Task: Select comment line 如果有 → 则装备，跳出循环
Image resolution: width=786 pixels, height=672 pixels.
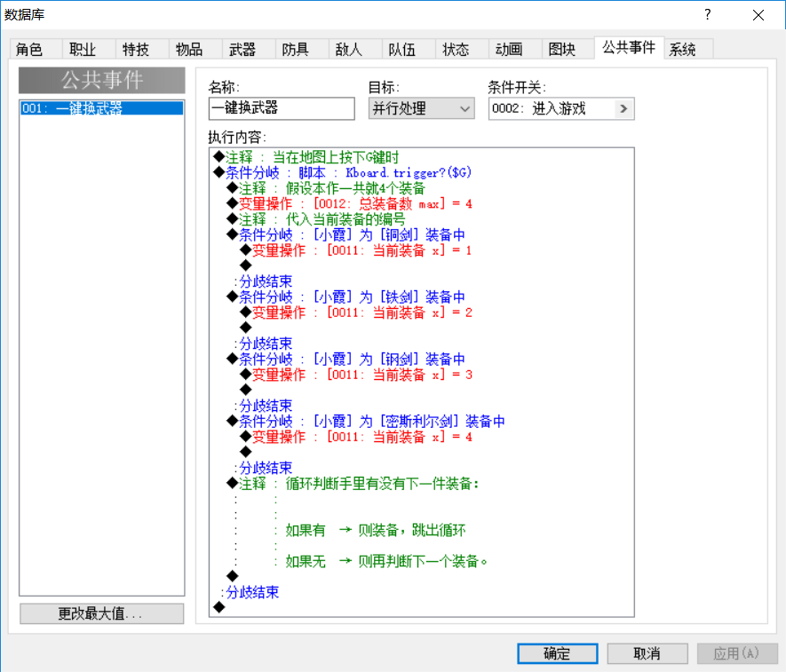Action: [x=376, y=530]
